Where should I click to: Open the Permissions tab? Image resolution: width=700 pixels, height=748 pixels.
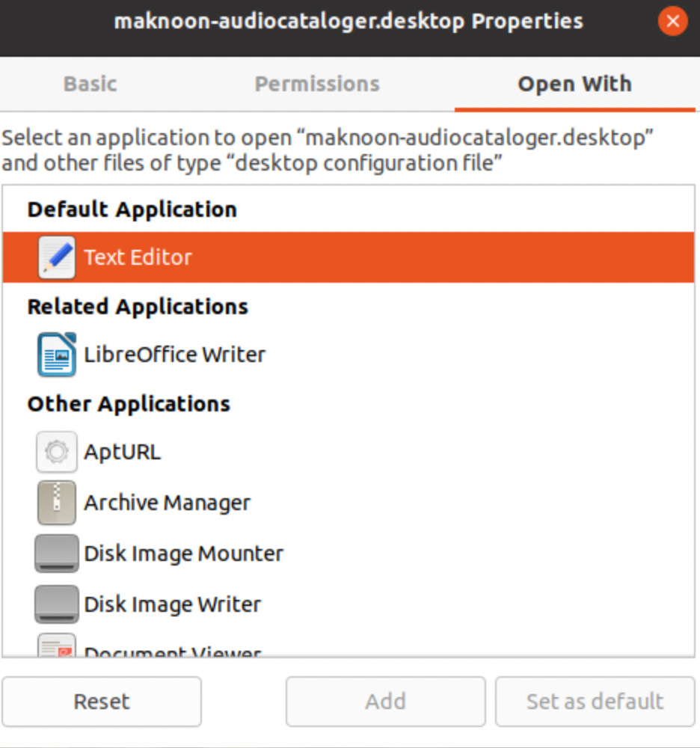tap(317, 84)
